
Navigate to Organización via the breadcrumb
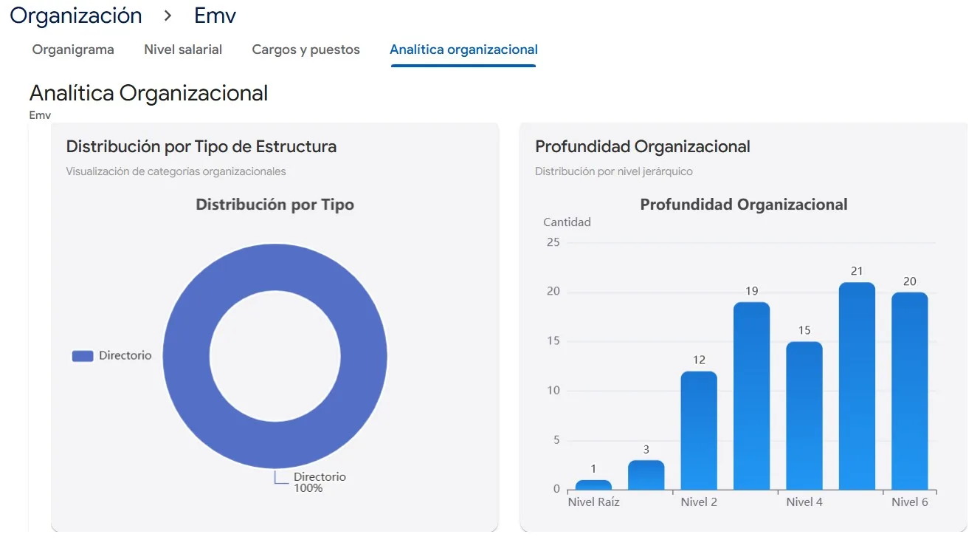(x=76, y=15)
